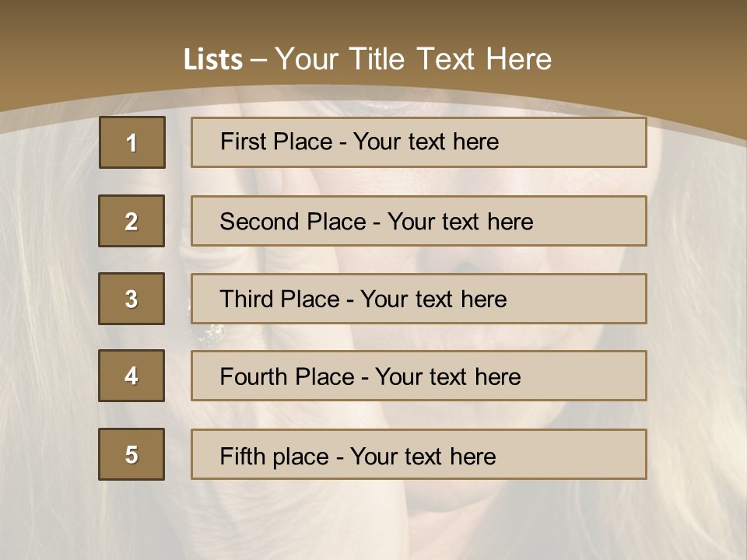Click the 'Second Place - Your text here' box
Image resolution: width=747 pixels, height=560 pixels.
pos(419,221)
